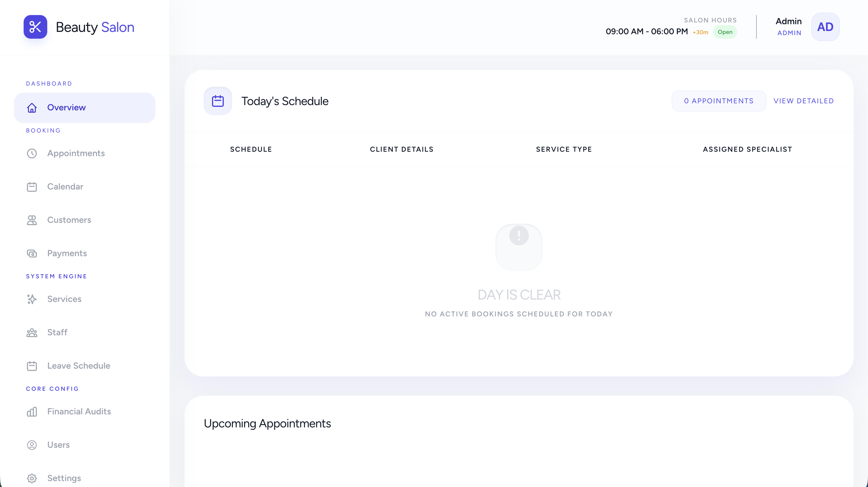Click the Leave Schedule calendar icon
The image size is (868, 487).
point(32,366)
